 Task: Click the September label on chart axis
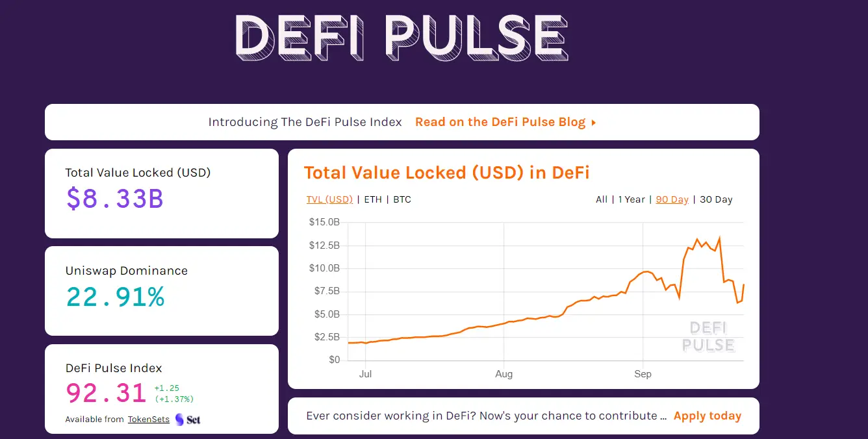642,373
